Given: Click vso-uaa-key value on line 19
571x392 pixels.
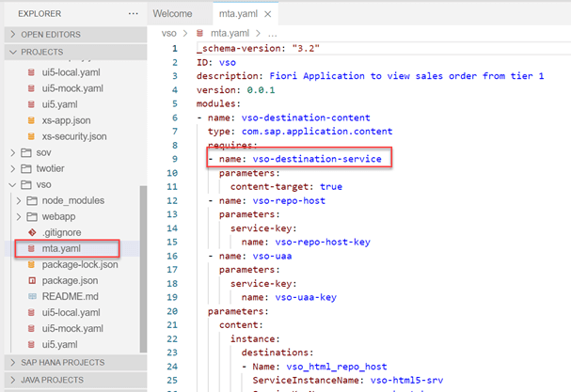Looking at the screenshot, I should (x=306, y=297).
